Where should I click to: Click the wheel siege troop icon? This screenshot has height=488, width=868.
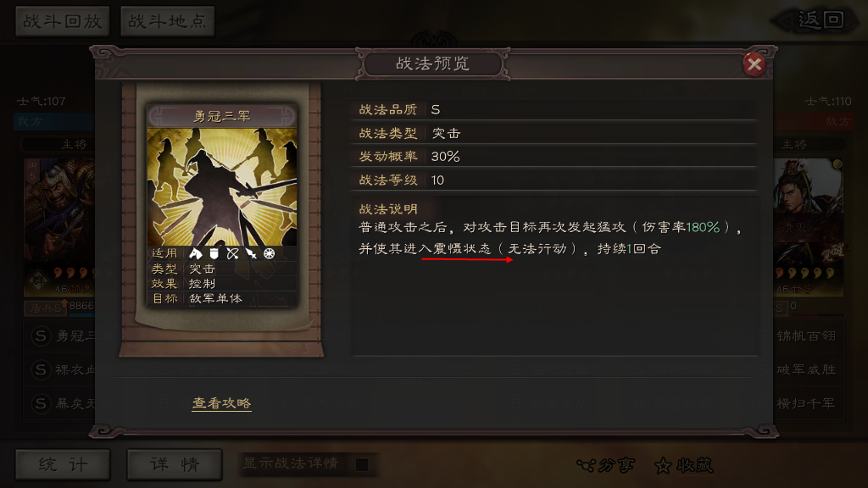pos(269,253)
